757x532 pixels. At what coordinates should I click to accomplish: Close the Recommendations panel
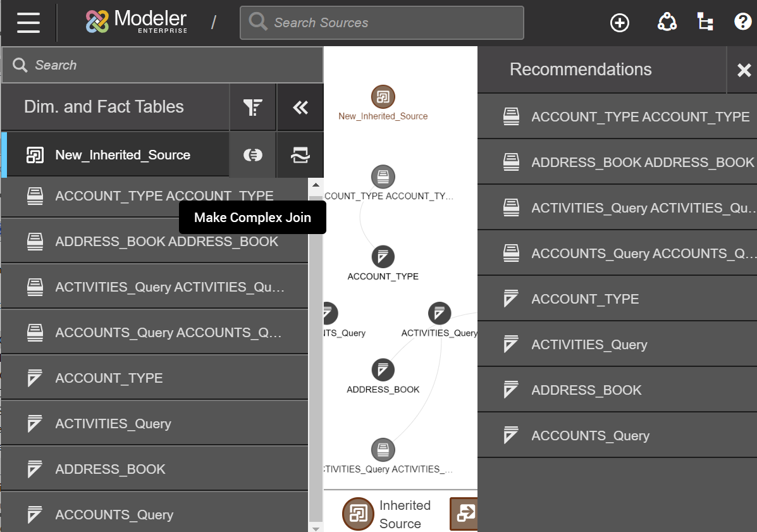744,70
